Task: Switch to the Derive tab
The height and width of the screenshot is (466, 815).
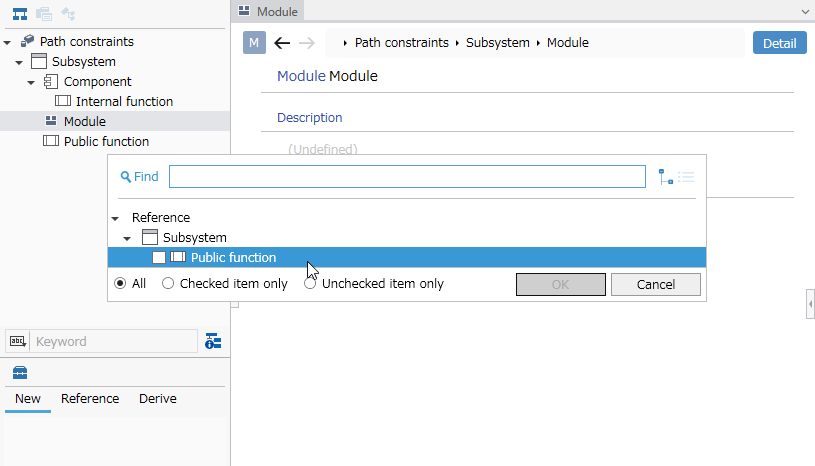Action: (157, 398)
